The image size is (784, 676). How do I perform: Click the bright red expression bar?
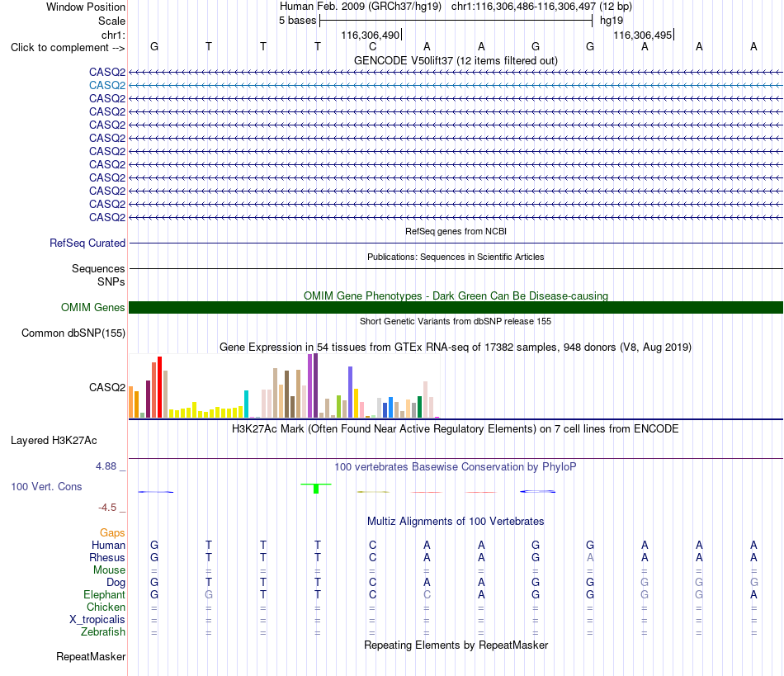pos(159,387)
